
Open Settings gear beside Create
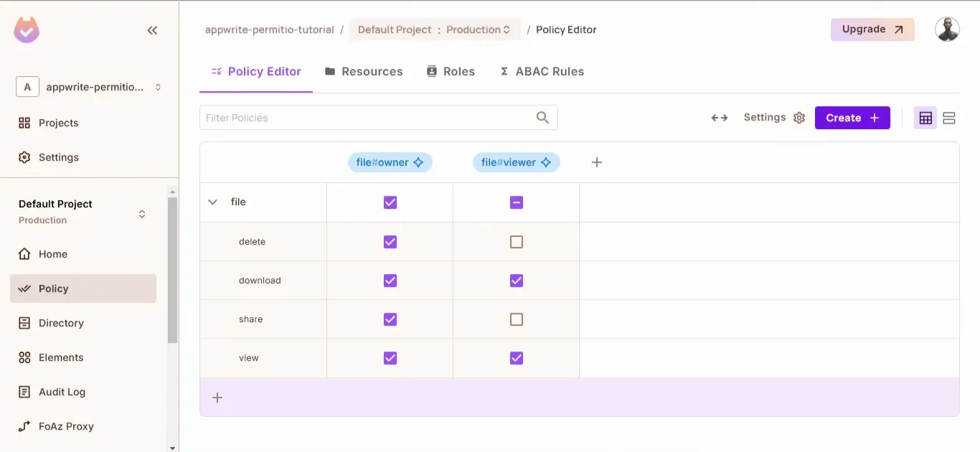799,118
